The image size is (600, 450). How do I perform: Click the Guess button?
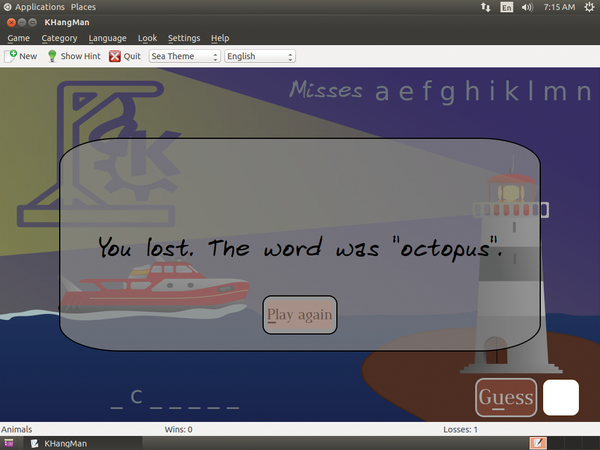506,397
